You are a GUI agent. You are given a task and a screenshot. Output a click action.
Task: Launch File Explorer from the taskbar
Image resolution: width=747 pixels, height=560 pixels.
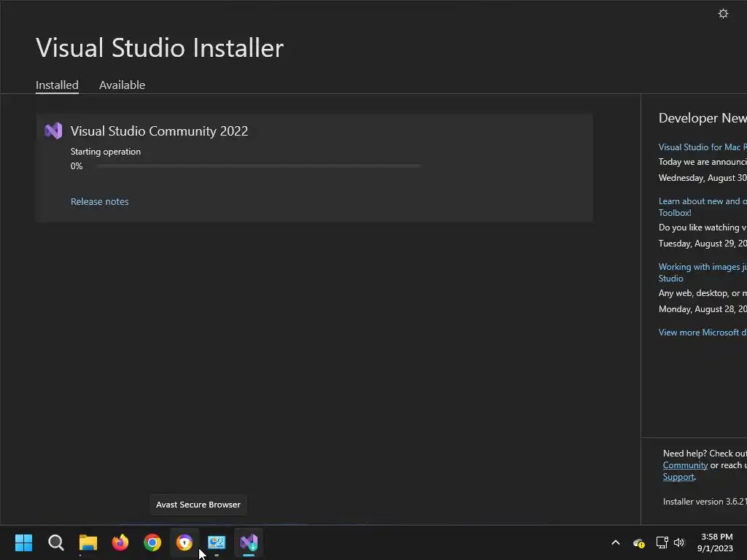(x=88, y=542)
